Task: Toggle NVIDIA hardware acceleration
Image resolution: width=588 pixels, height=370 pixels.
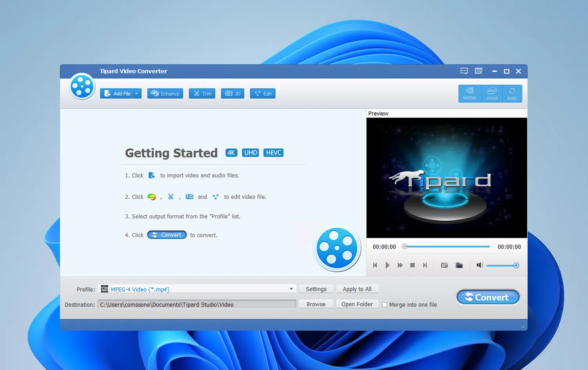Action: (470, 94)
